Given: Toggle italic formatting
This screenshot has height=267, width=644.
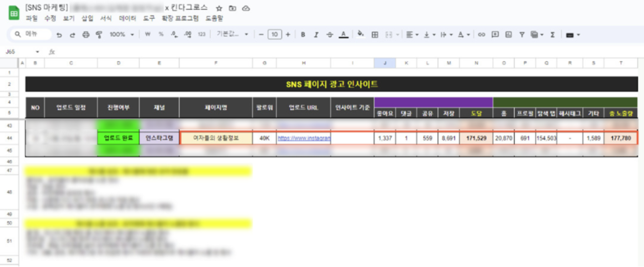Looking at the screenshot, I should click(316, 35).
